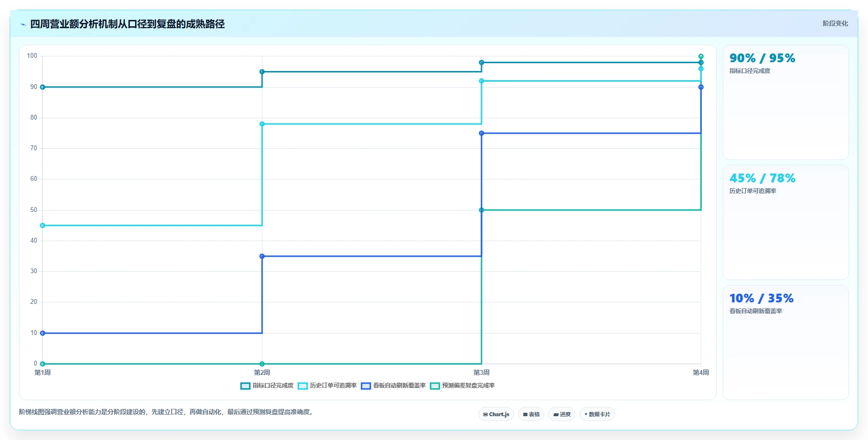Click the icon beside the chart title
The height and width of the screenshot is (440, 868).
pos(23,24)
